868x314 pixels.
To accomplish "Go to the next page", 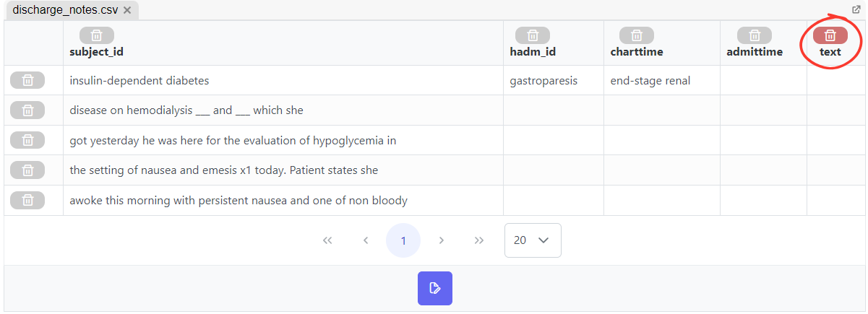I will 441,240.
